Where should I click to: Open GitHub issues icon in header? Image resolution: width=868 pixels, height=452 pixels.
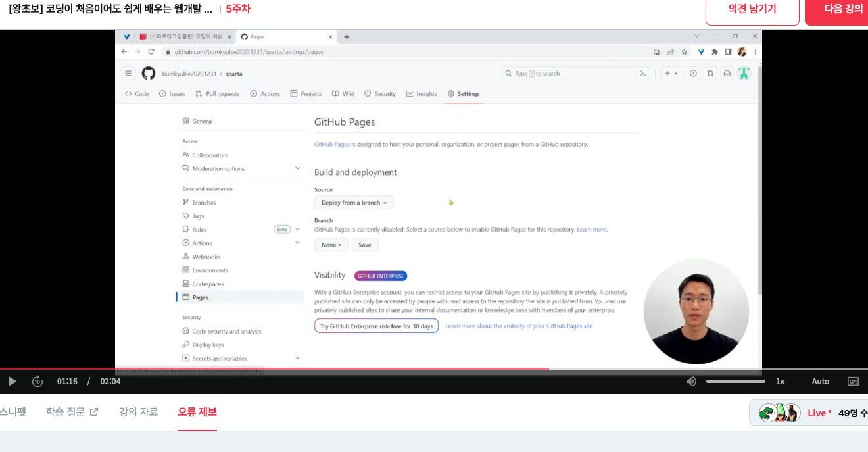point(693,74)
